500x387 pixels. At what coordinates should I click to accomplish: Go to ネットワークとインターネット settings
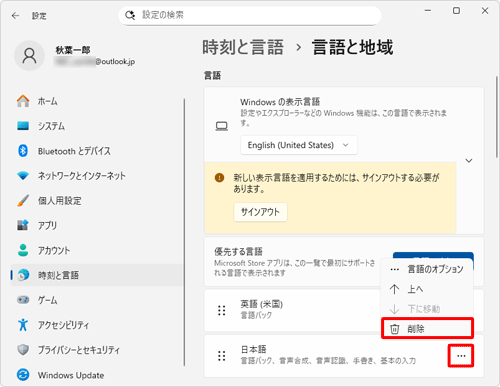(97, 176)
